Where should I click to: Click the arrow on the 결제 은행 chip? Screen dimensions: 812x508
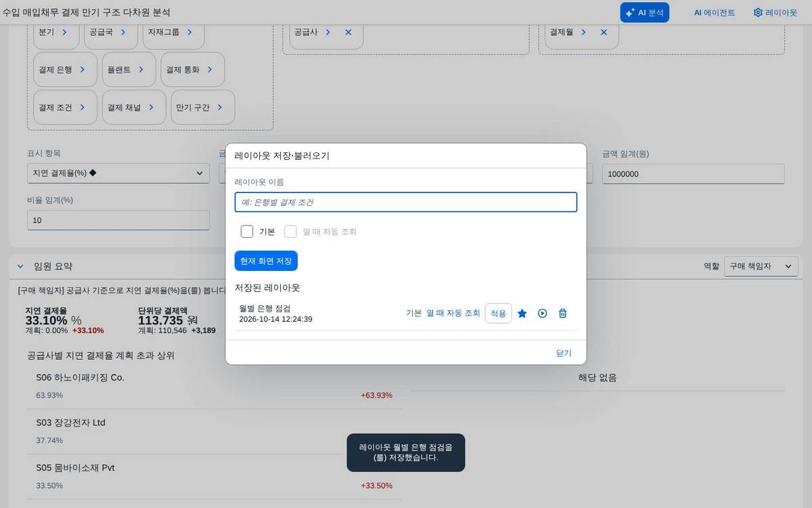83,69
